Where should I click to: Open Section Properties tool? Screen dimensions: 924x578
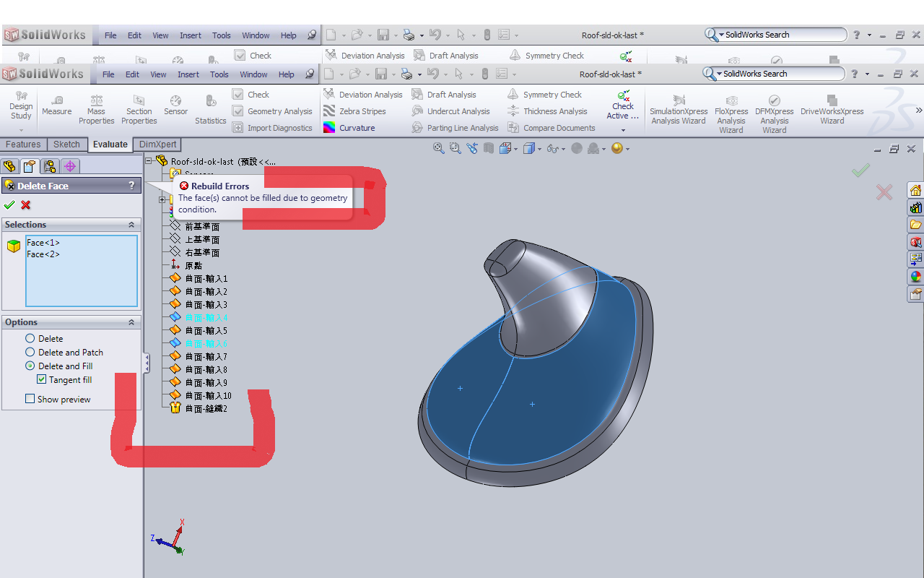[139, 110]
